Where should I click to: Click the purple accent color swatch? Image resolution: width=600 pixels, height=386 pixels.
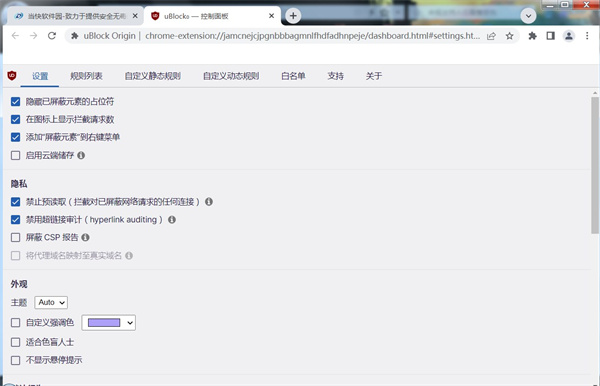[x=104, y=323]
